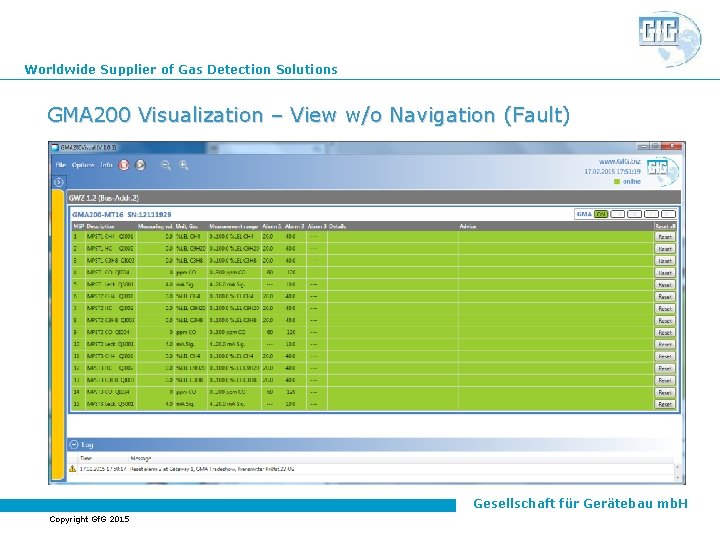
Task: Reset measuring point row 12
Action: tap(665, 368)
